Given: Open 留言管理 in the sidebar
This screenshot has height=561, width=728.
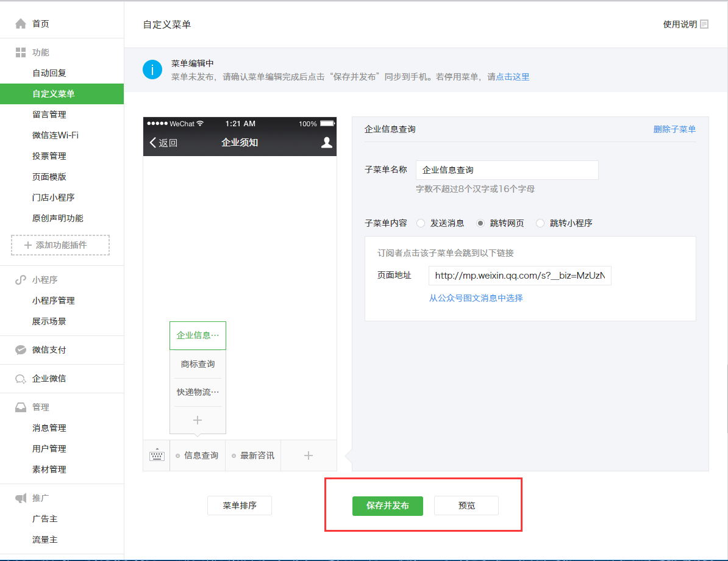Looking at the screenshot, I should [49, 114].
